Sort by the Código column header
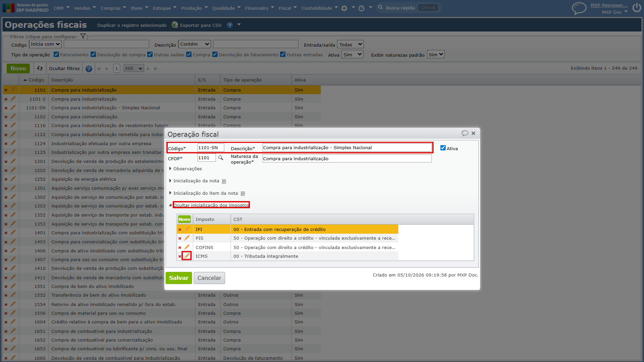Image resolution: width=644 pixels, height=362 pixels. [34, 80]
